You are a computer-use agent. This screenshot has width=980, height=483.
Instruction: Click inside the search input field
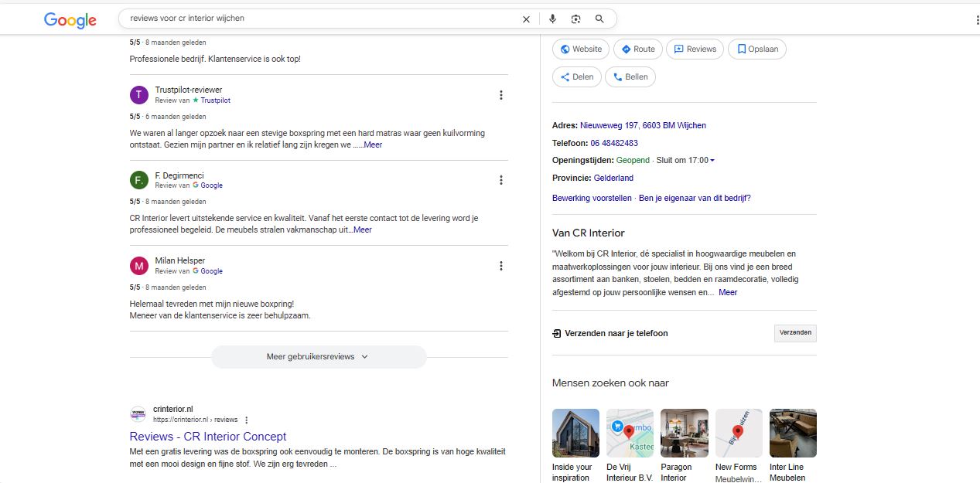coord(309,19)
